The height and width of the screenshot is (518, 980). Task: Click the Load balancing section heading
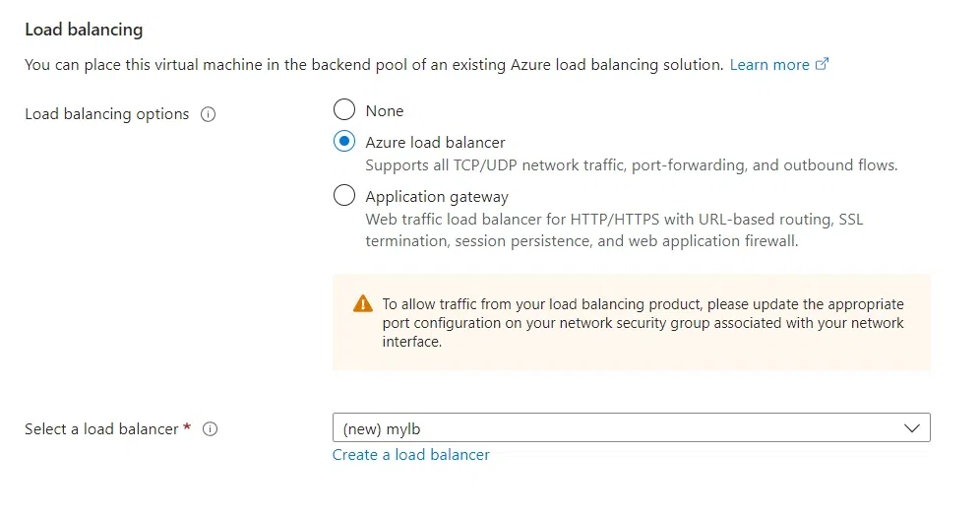(x=84, y=30)
